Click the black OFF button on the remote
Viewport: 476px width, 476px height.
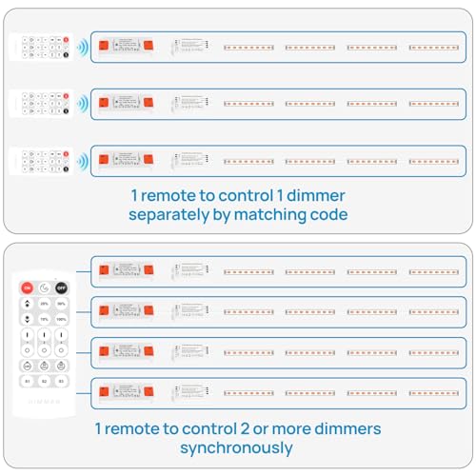pos(61,288)
